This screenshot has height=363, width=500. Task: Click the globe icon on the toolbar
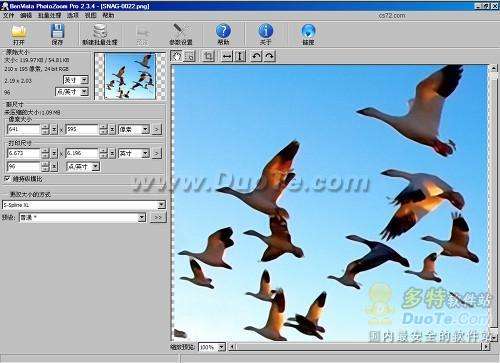coord(308,31)
